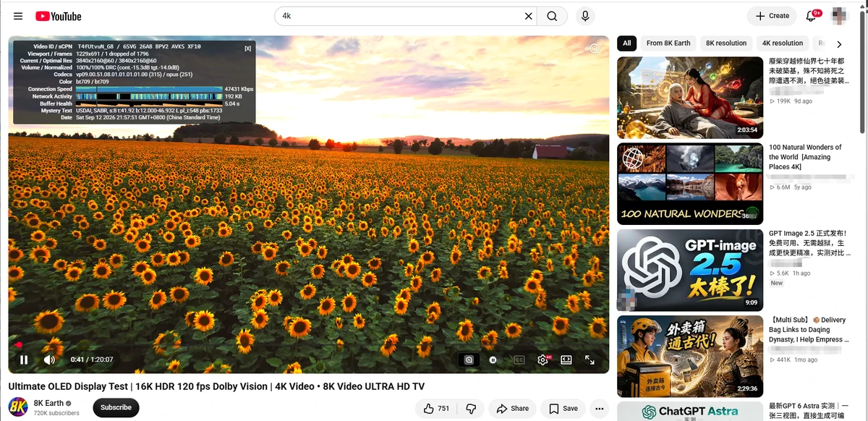Screen dimensions: 868x421
Task: Start voice search with the microphone
Action: click(585, 16)
